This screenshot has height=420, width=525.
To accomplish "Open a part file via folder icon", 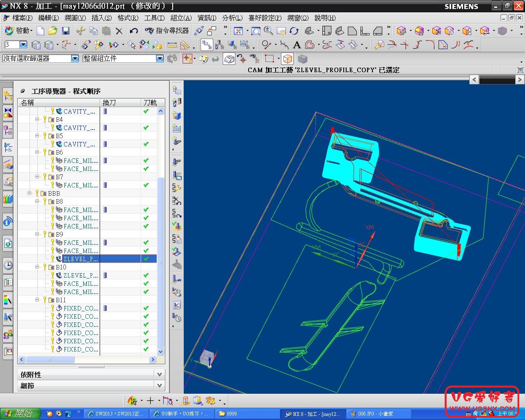I will [52, 31].
